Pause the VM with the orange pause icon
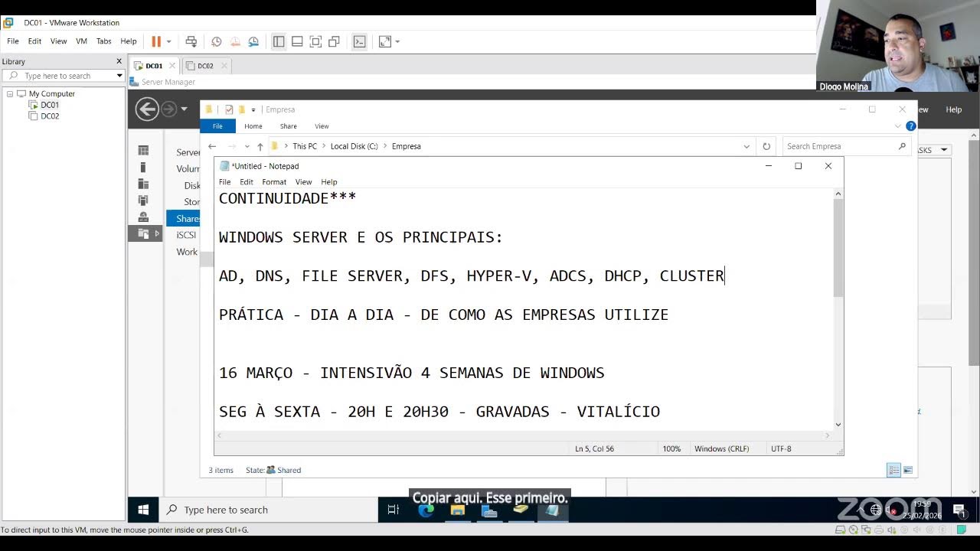 [156, 41]
